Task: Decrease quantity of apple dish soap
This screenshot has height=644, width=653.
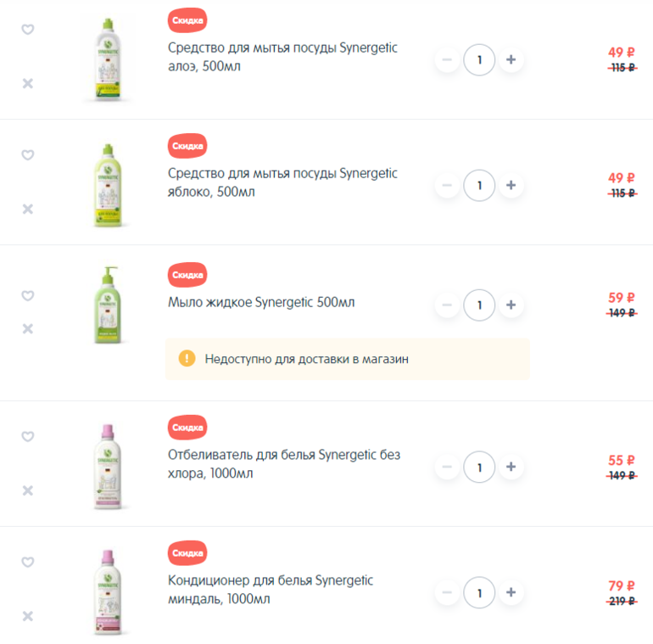Action: (447, 185)
